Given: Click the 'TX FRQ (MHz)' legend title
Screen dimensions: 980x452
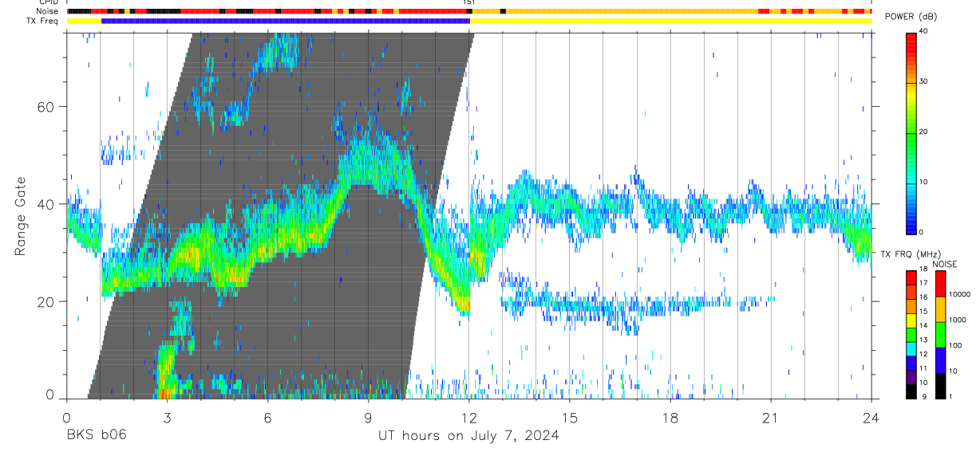Looking at the screenshot, I should pos(909,254).
